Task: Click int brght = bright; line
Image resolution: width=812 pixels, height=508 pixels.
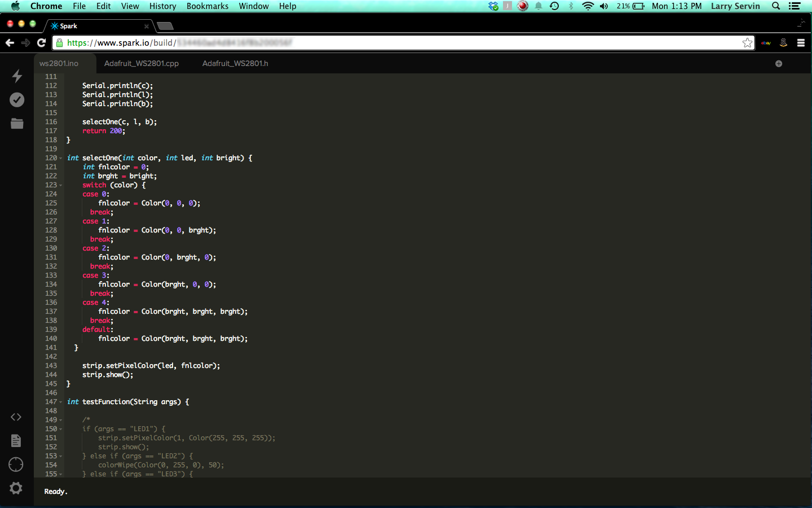Action: point(120,176)
